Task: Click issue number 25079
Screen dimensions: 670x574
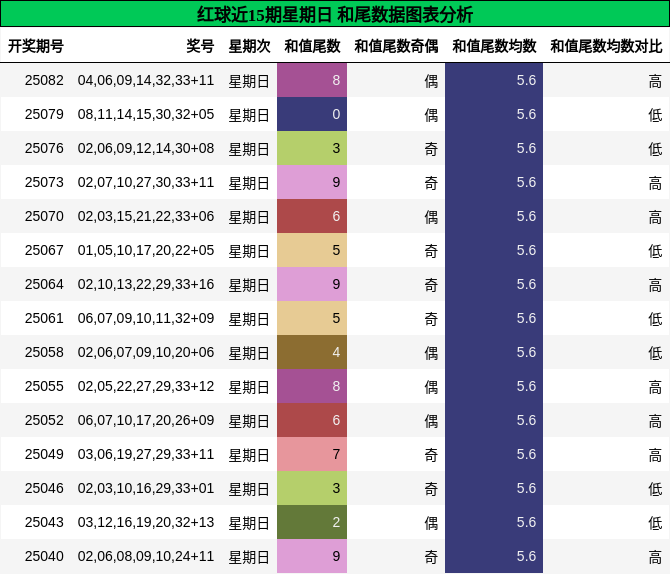Action: [x=44, y=114]
